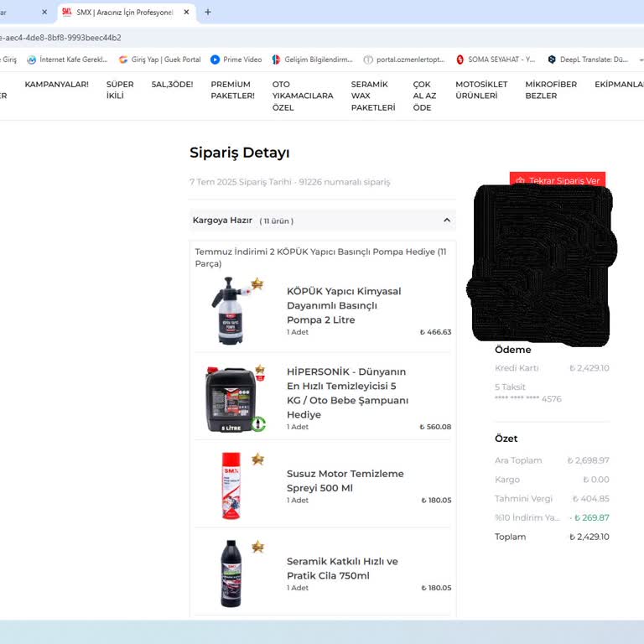This screenshot has height=644, width=644.
Task: Open ÇOK AL AZ ÖDE menu item
Action: tap(424, 96)
